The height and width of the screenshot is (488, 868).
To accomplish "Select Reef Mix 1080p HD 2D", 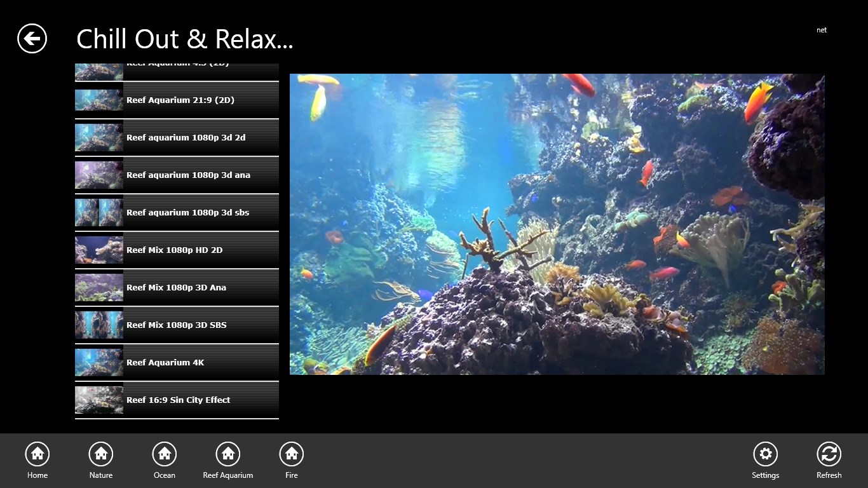I will [174, 250].
